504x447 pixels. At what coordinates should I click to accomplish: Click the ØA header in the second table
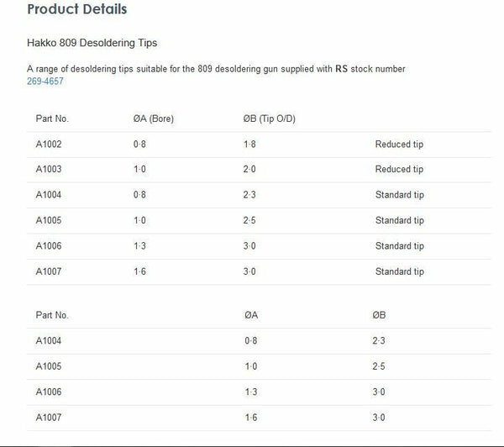[x=250, y=315]
